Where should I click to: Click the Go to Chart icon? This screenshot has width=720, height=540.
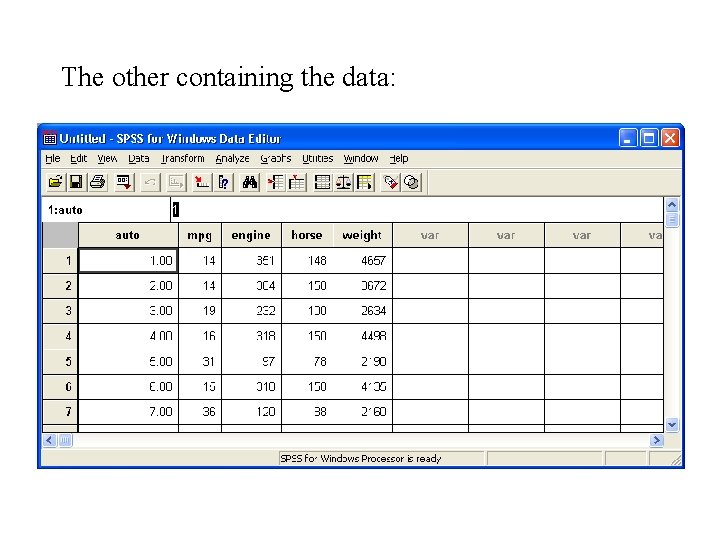pyautogui.click(x=176, y=182)
